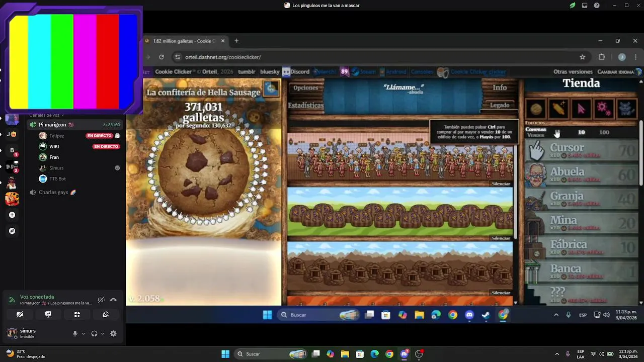Open Microsoft Edge on the bottom desktop taskbar
This screenshot has width=644, height=362.
pyautogui.click(x=375, y=354)
